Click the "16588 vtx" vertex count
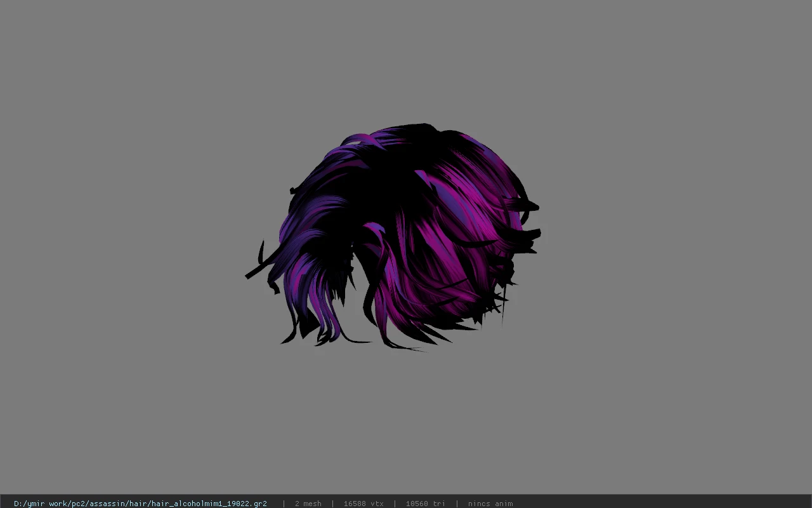 (363, 504)
